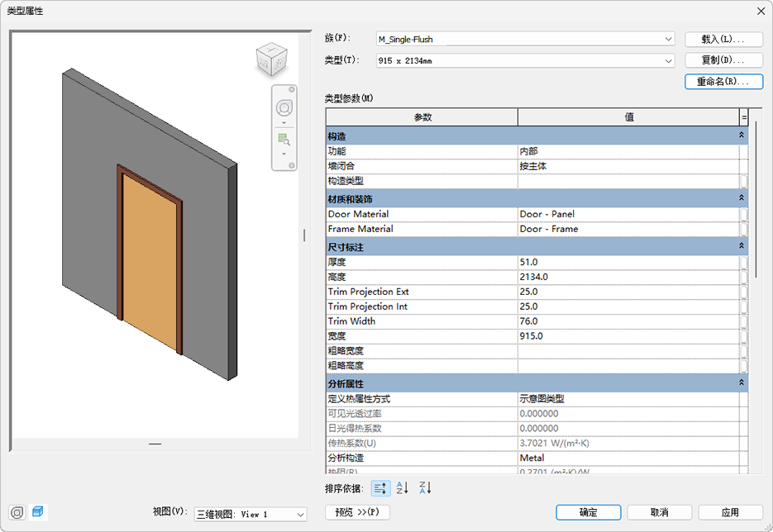
Task: Click the 粗略高度 value cell
Action: click(x=628, y=366)
